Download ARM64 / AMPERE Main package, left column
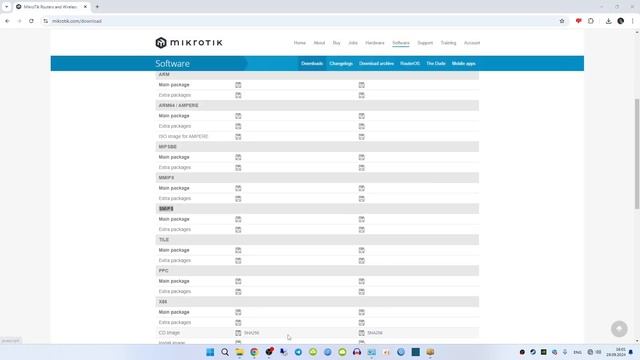The width and height of the screenshot is (640, 360). 238,116
